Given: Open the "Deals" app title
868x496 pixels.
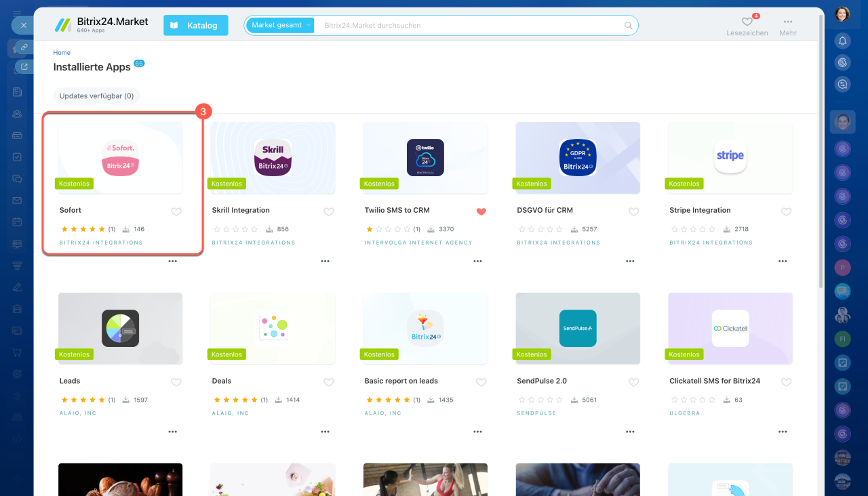Looking at the screenshot, I should [222, 381].
